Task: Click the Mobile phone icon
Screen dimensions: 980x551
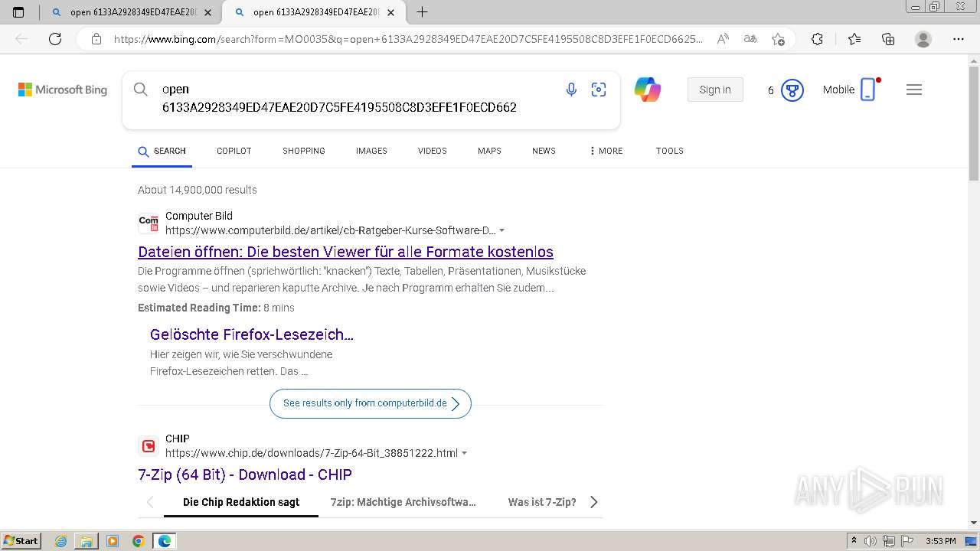Action: 868,90
